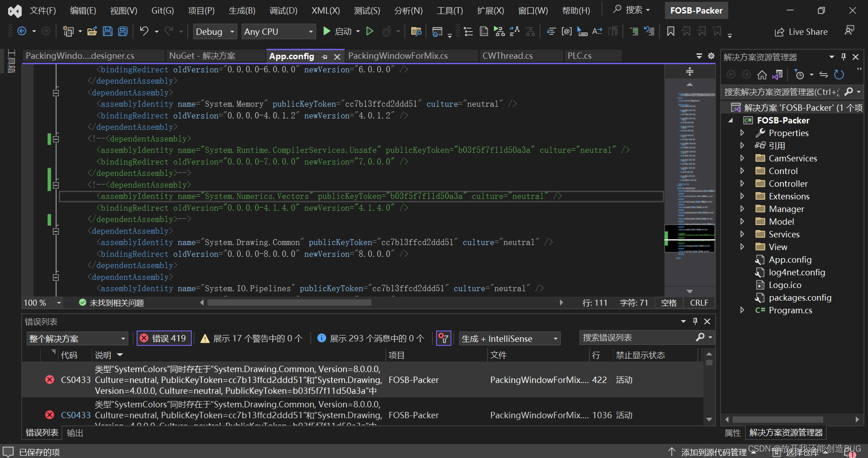Toggle a bookmark on the current line
This screenshot has width=868, height=458.
point(670,31)
